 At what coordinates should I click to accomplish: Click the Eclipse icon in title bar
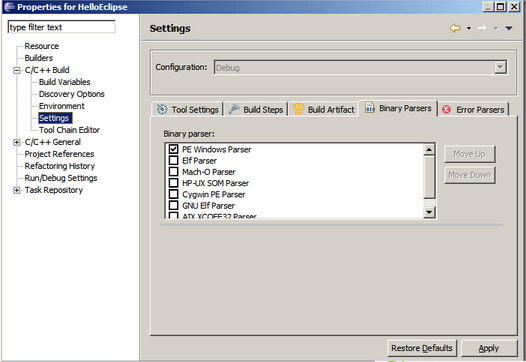click(x=9, y=7)
